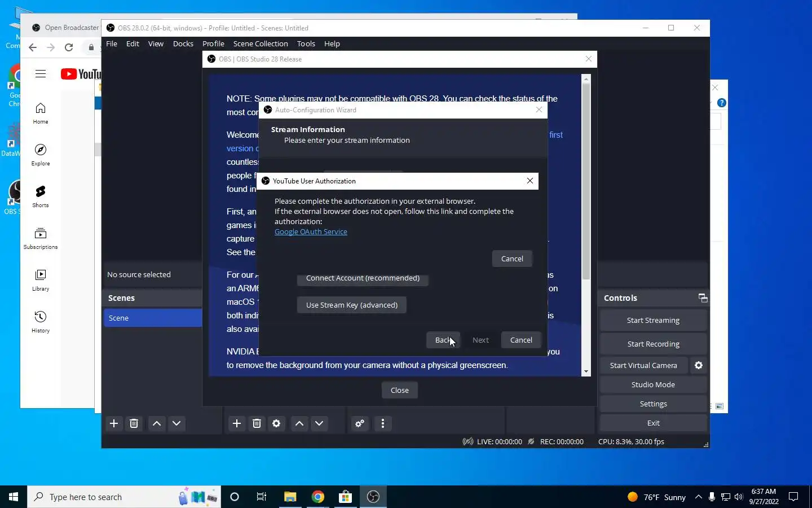Enable Studio Mode

(x=653, y=384)
